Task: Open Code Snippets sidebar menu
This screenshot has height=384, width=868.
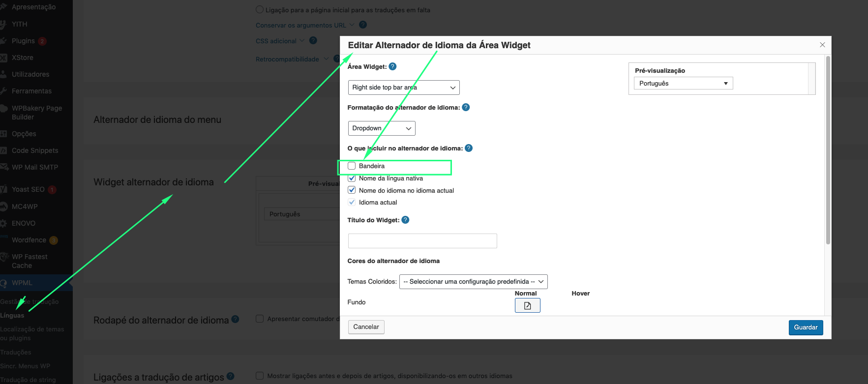Action: click(x=35, y=150)
